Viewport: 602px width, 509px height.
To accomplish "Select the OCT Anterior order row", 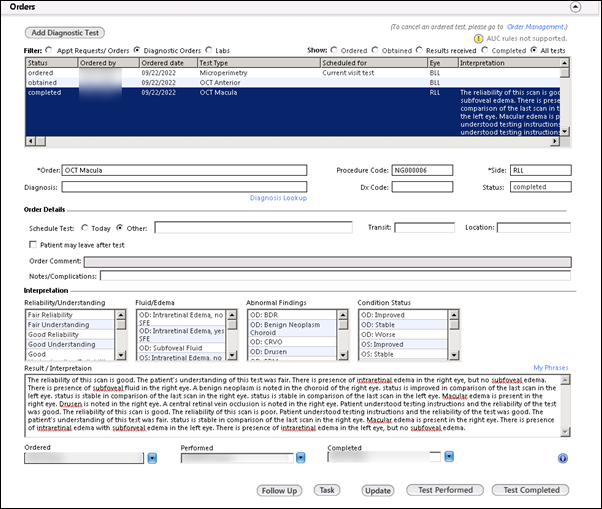I will point(293,83).
